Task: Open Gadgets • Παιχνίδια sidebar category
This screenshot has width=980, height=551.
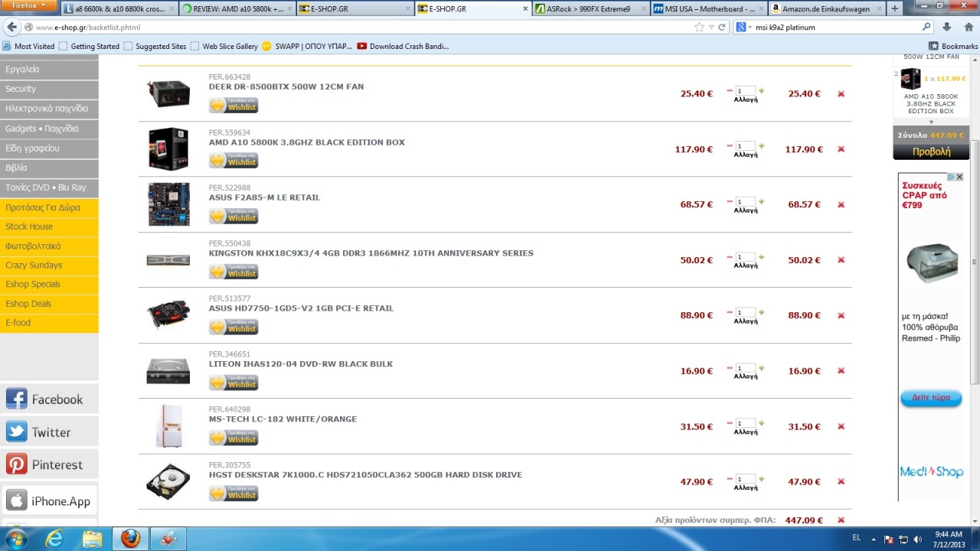Action: pos(49,129)
